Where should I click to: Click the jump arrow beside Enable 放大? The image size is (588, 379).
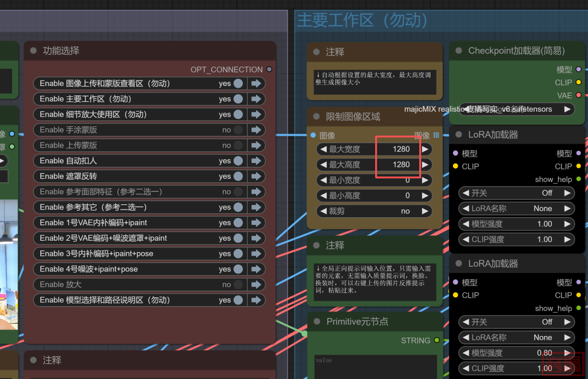pos(256,285)
